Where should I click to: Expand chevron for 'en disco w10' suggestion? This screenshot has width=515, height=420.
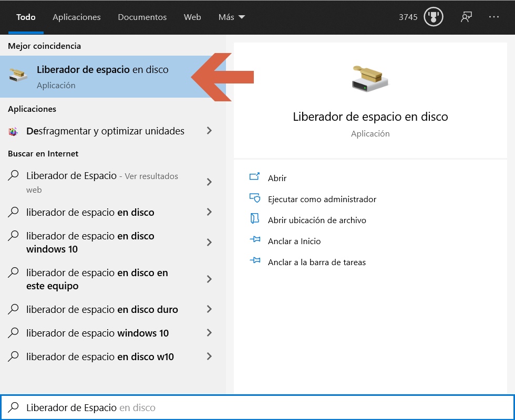pos(209,356)
